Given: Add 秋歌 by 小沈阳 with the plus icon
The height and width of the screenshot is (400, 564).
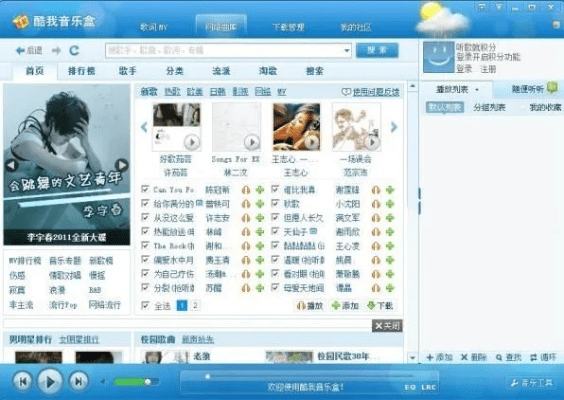Looking at the screenshot, I should coord(390,204).
